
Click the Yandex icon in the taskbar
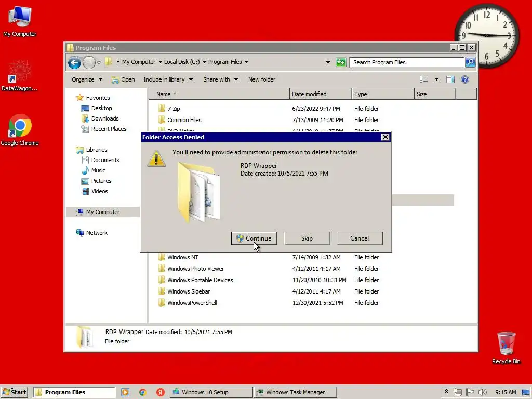coord(161,392)
